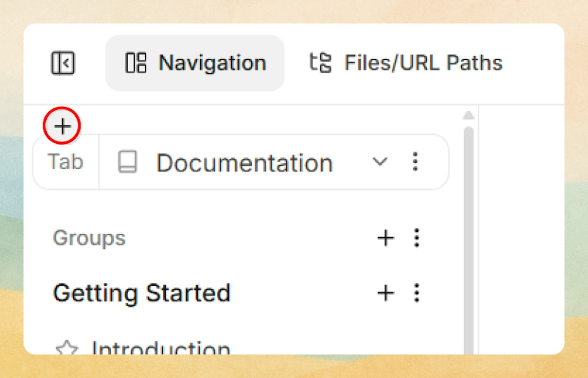The height and width of the screenshot is (378, 588).
Task: Open the three-dot menu for Groups
Action: pyautogui.click(x=416, y=238)
